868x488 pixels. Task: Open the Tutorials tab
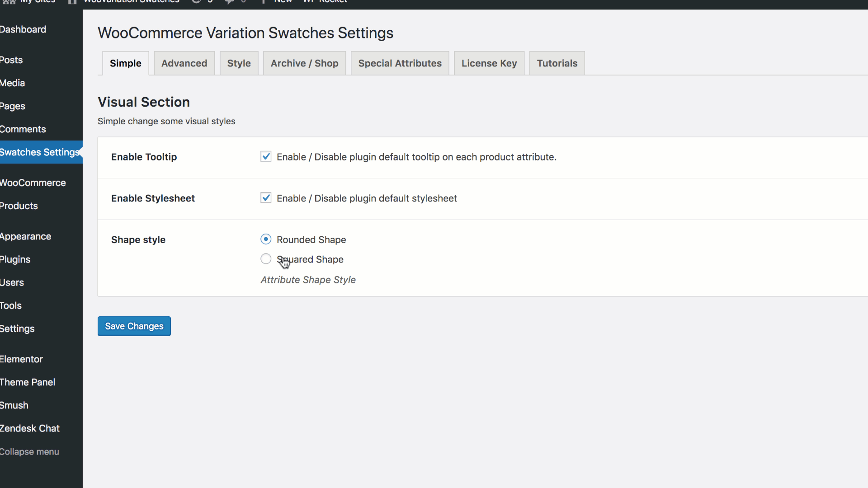tap(557, 63)
